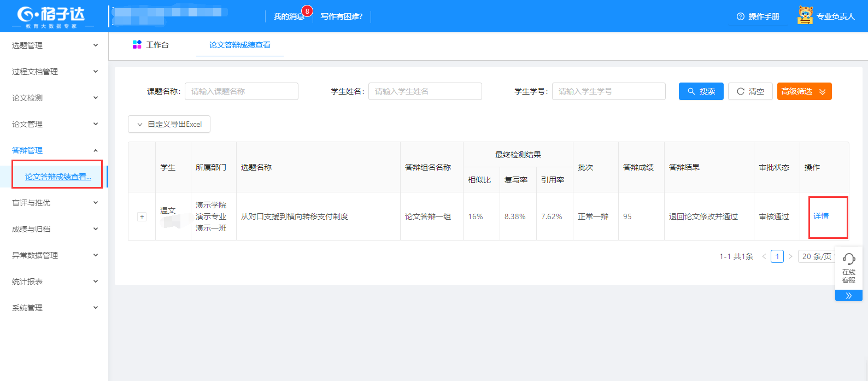Click the 课题名称 input field
868x381 pixels.
click(x=242, y=91)
